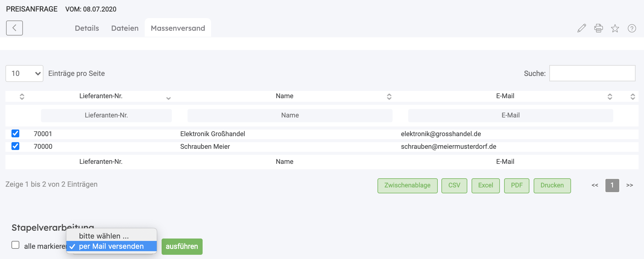Go to next page with >> link
This screenshot has width=644, height=259.
point(629,185)
